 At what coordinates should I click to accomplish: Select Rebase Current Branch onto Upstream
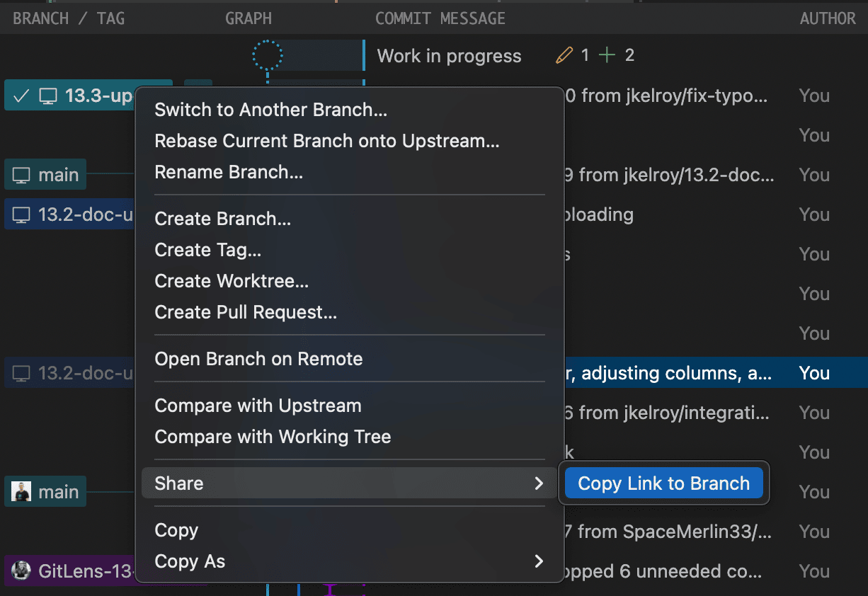click(326, 141)
